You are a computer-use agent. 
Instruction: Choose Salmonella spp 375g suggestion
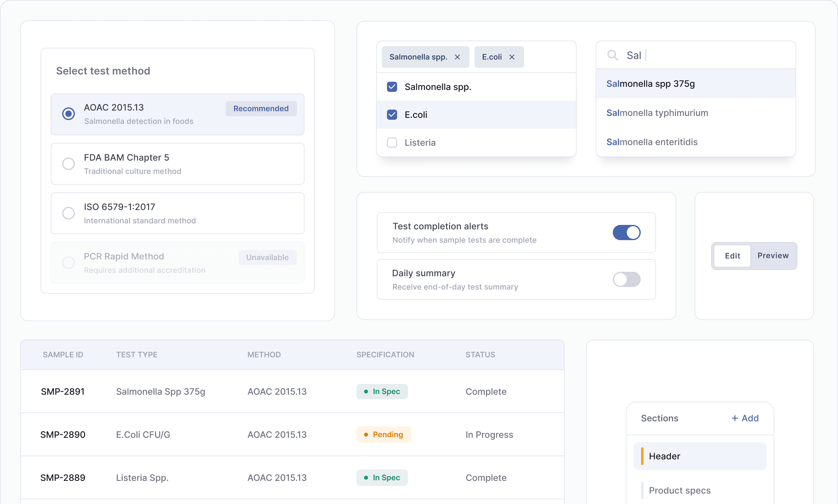point(650,84)
